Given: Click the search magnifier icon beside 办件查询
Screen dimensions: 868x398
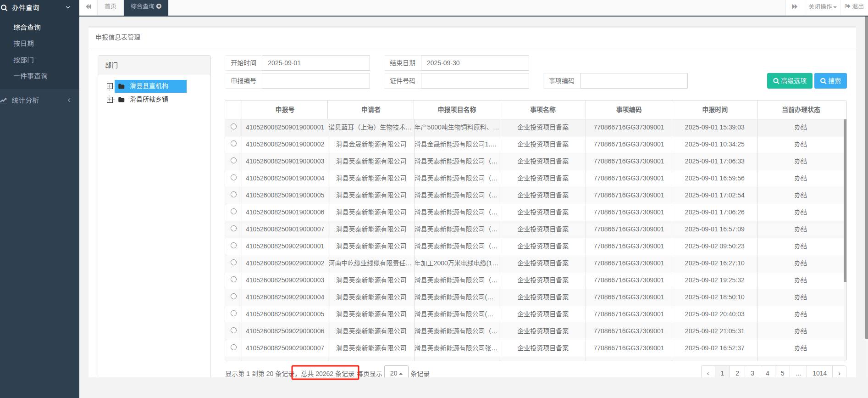Looking at the screenshot, I should (x=4, y=8).
